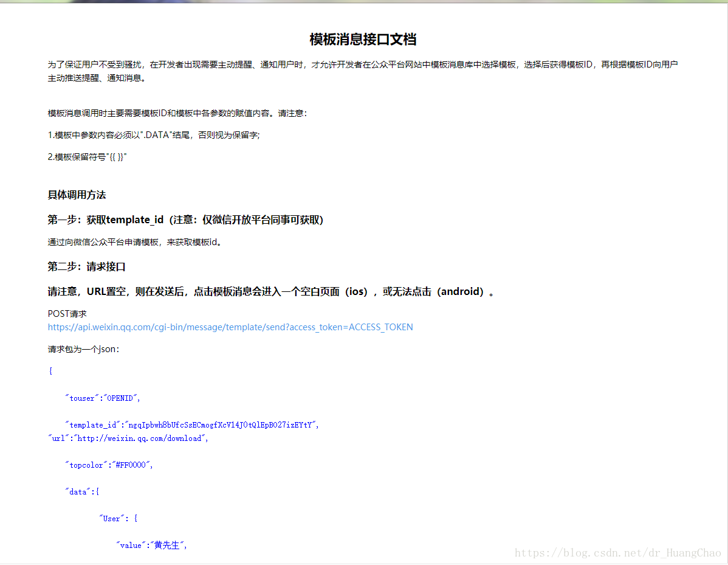Click the JSON line "User": {
The height and width of the screenshot is (565, 728).
[118, 518]
